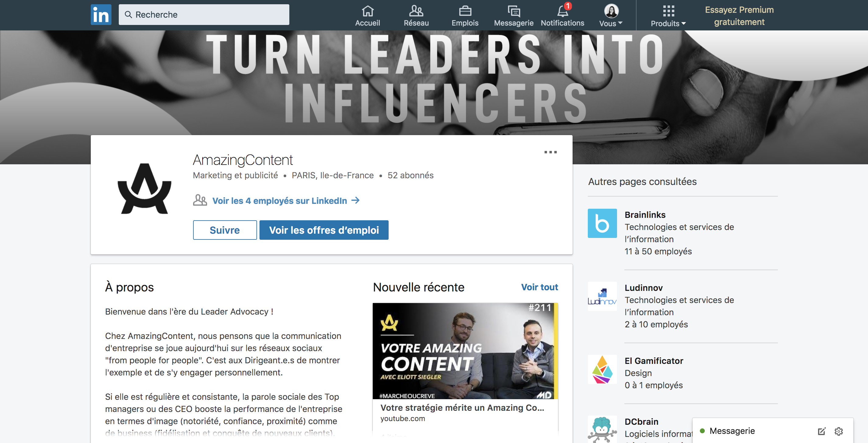
Task: Click the Ludinnov company logo
Action: 602,296
